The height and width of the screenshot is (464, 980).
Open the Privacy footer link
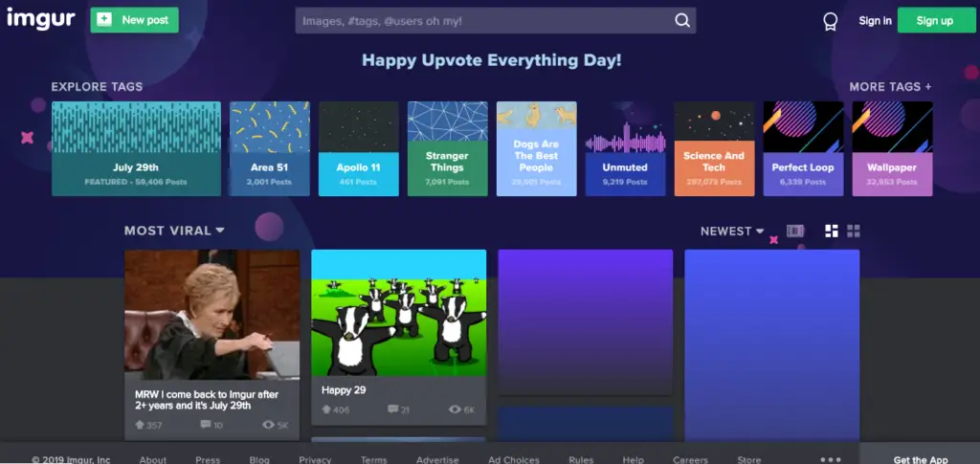pyautogui.click(x=315, y=459)
